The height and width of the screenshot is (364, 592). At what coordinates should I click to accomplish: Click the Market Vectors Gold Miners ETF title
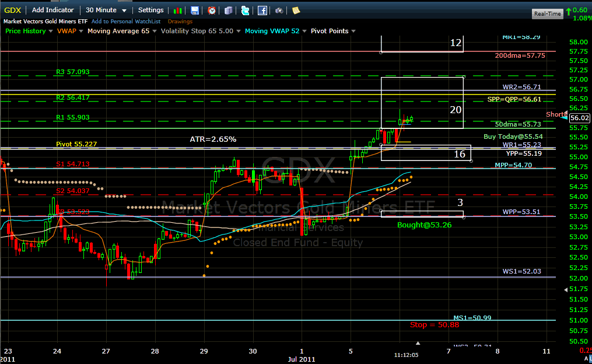pyautogui.click(x=45, y=22)
